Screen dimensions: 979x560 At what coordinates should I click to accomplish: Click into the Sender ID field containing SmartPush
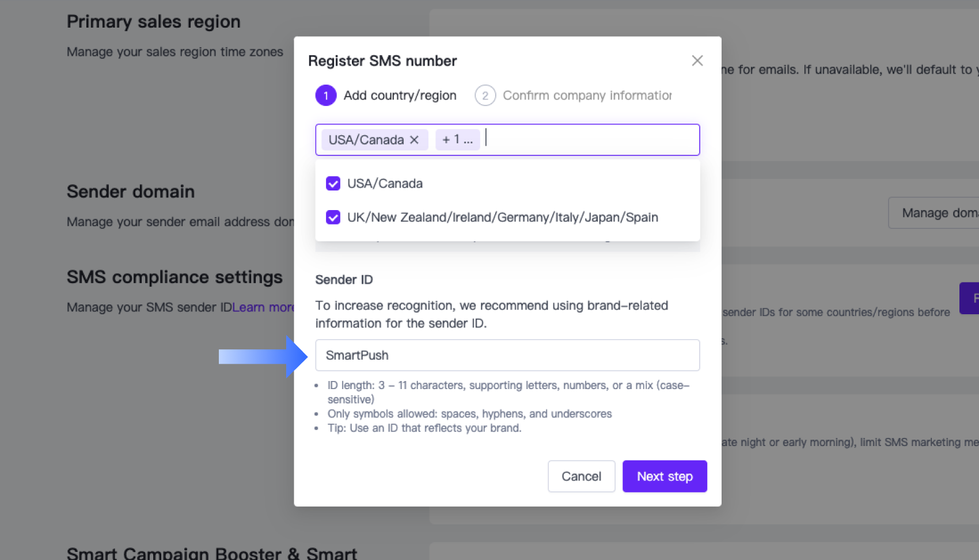coord(507,355)
